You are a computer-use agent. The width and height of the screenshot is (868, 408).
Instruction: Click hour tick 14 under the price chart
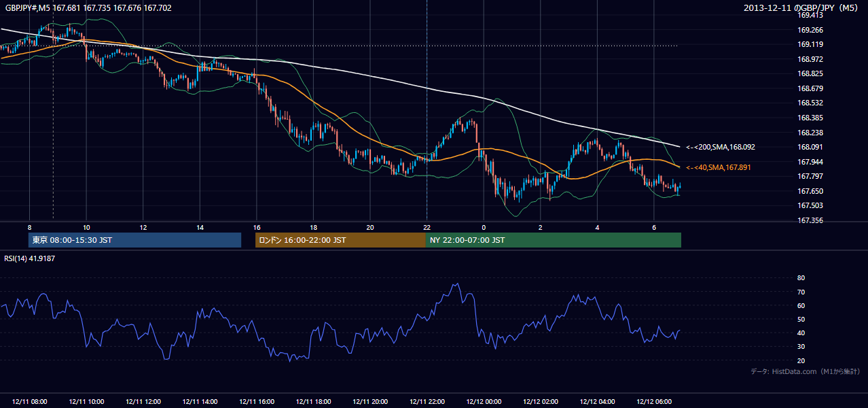200,227
